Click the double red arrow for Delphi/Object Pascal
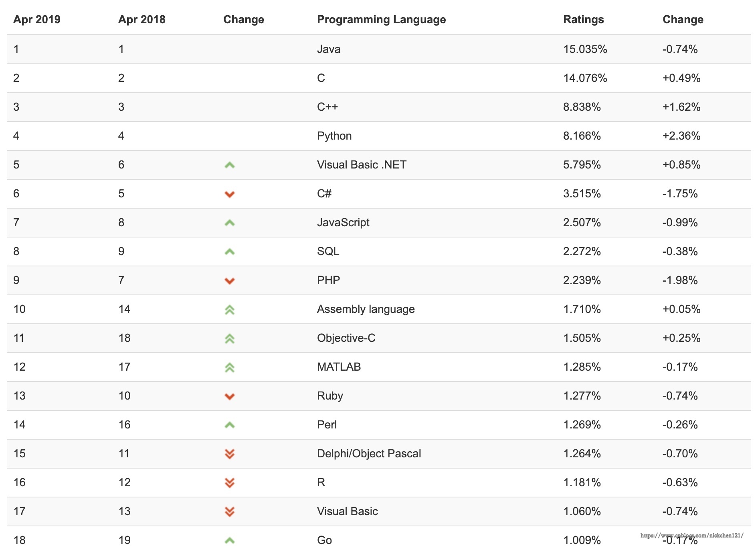This screenshot has width=756, height=548. [x=230, y=454]
